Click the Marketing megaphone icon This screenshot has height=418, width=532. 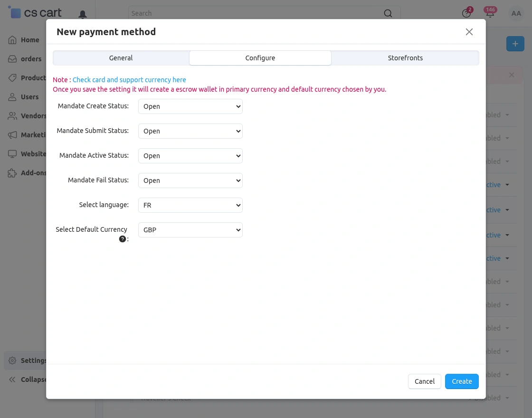(x=12, y=135)
